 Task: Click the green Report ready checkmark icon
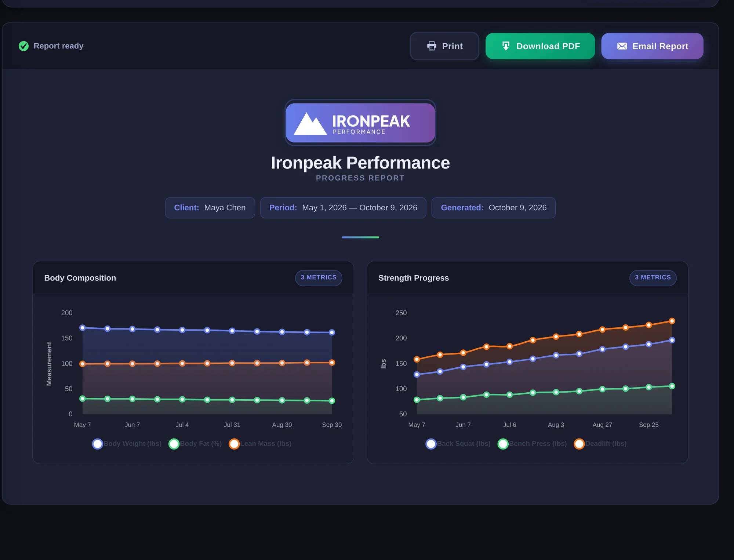[x=23, y=46]
